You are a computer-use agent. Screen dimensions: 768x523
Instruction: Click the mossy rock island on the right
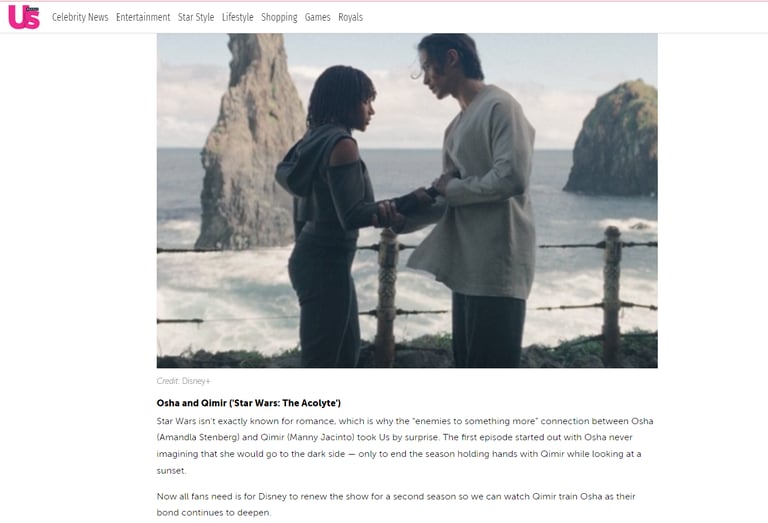coord(614,140)
